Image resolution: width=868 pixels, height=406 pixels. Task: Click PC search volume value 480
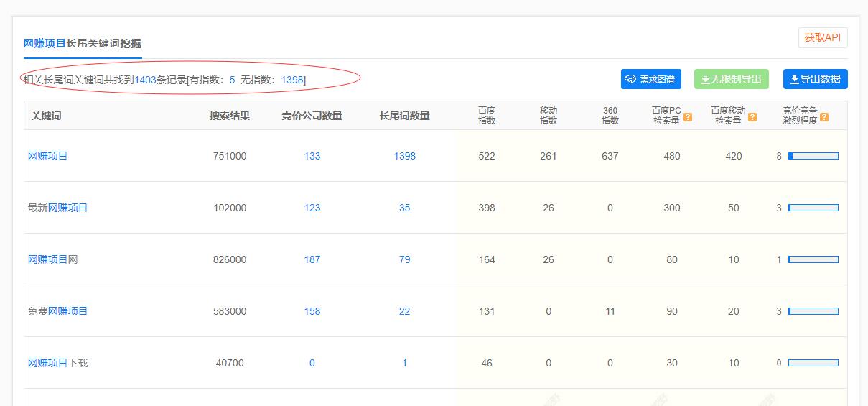[672, 156]
